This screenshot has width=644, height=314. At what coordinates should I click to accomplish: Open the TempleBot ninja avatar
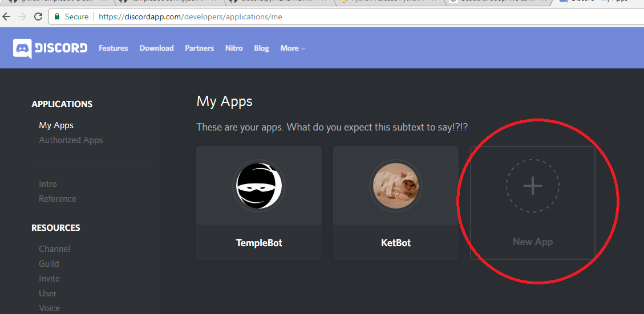point(259,186)
